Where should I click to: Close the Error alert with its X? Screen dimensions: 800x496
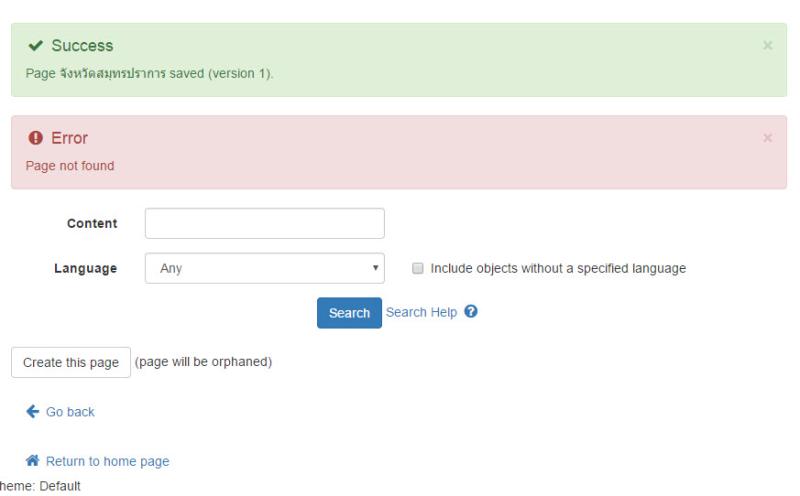(767, 138)
